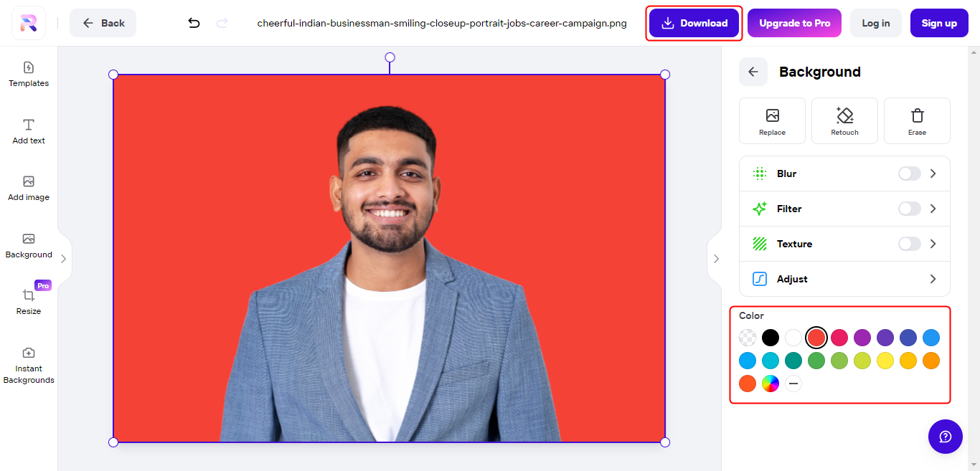Expand the Adjust settings chevron
The image size is (980, 471).
click(933, 279)
